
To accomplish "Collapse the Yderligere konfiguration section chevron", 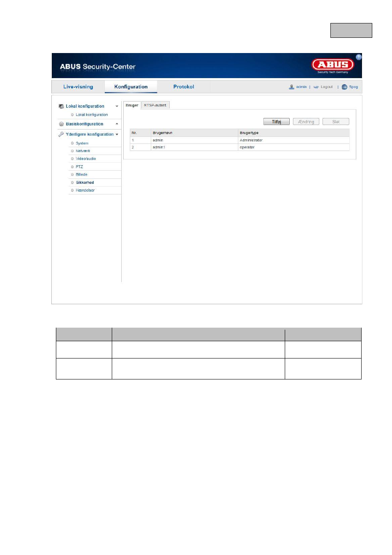I will tap(117, 134).
